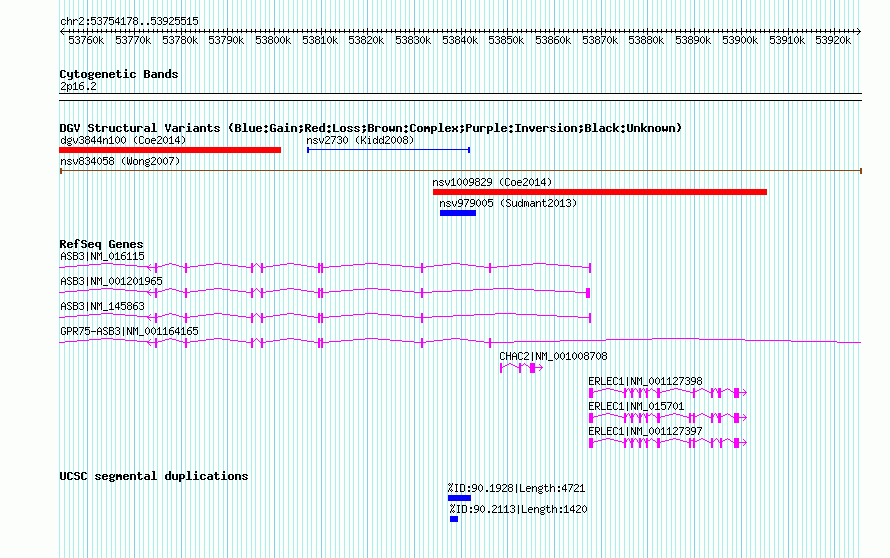The height and width of the screenshot is (558, 890).
Task: Click the 53820k ruler tick label
Action: 366,40
